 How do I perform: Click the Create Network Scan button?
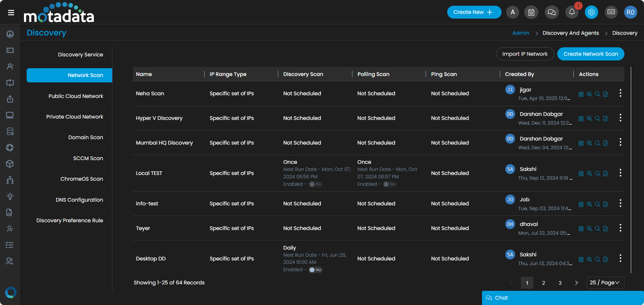pyautogui.click(x=590, y=54)
